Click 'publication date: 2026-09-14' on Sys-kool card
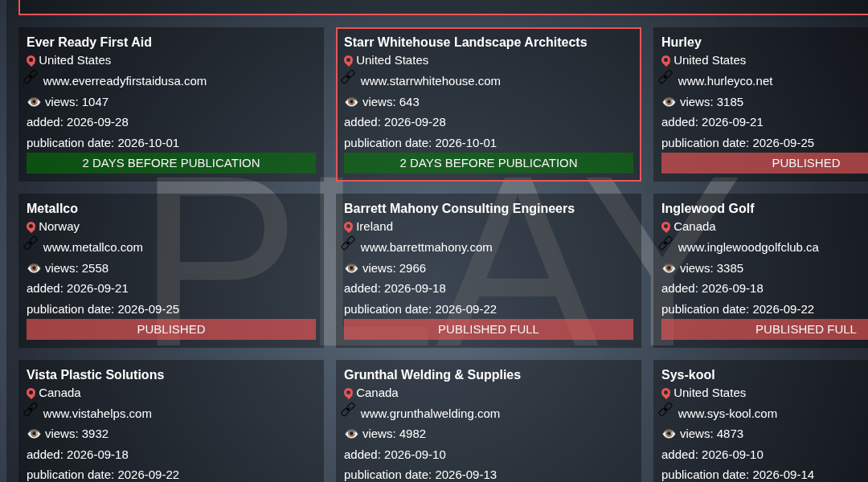Image resolution: width=868 pixels, height=482 pixels. [738, 475]
